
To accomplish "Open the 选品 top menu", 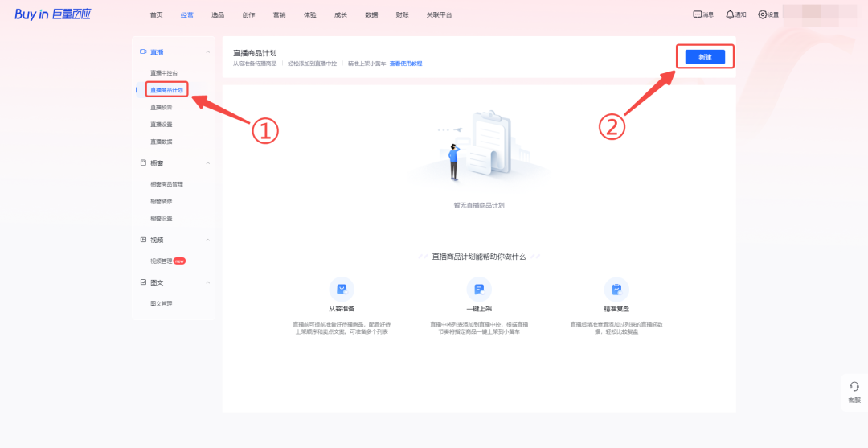I will 218,15.
